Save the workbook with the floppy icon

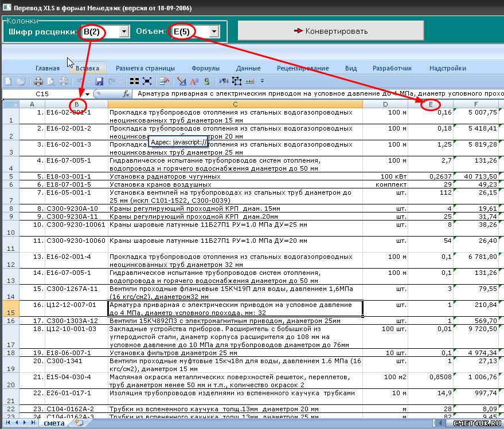point(99,81)
